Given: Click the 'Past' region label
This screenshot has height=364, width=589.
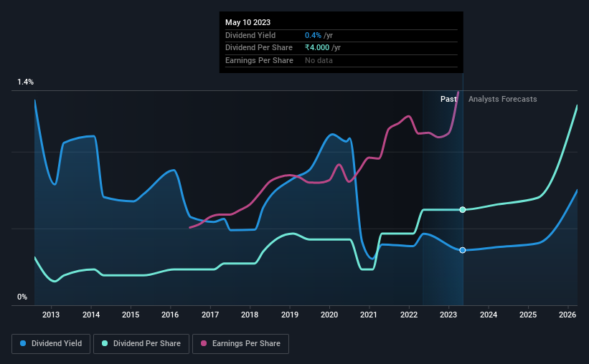Looking at the screenshot, I should click(x=448, y=99).
